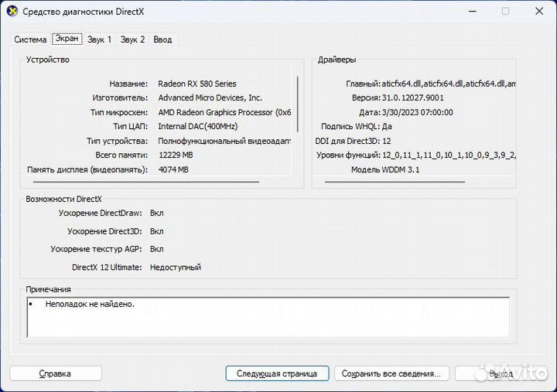
Task: Click the Модель WDDM 3.1 text
Action: tap(385, 169)
